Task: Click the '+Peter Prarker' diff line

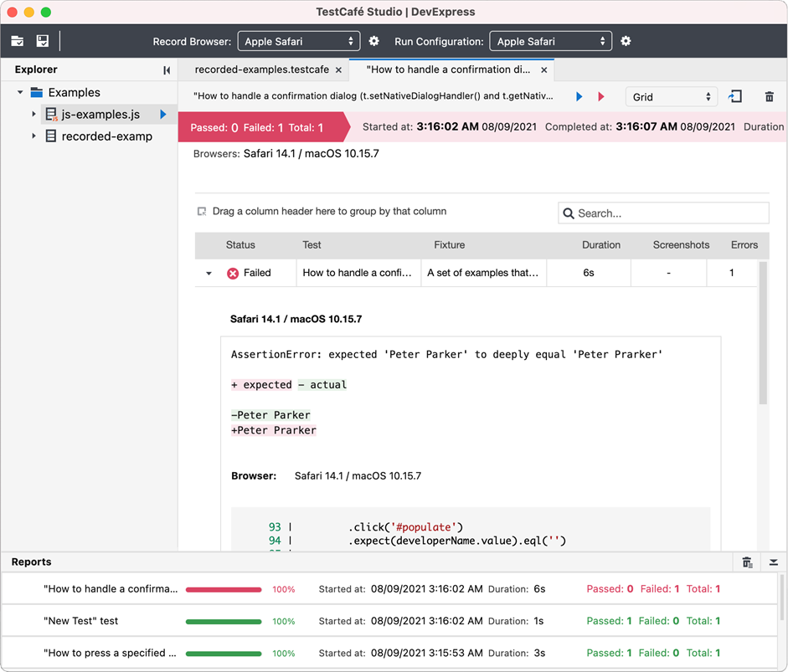Action: 273,430
